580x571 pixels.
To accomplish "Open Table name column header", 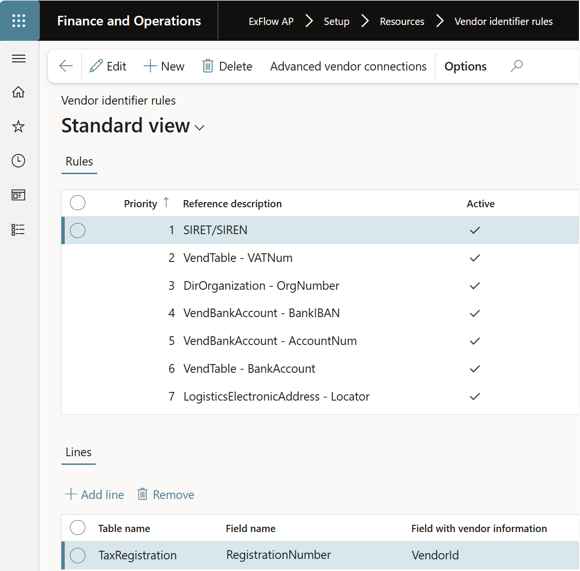I will [124, 528].
